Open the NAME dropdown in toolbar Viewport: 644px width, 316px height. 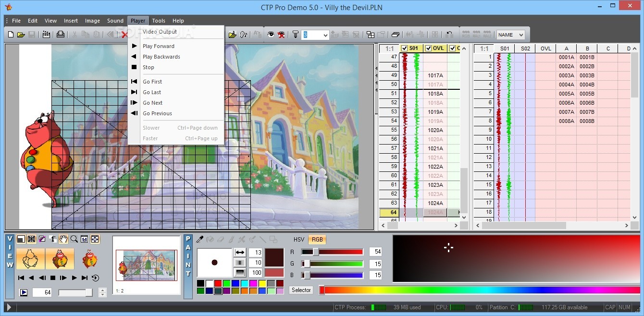tap(510, 35)
